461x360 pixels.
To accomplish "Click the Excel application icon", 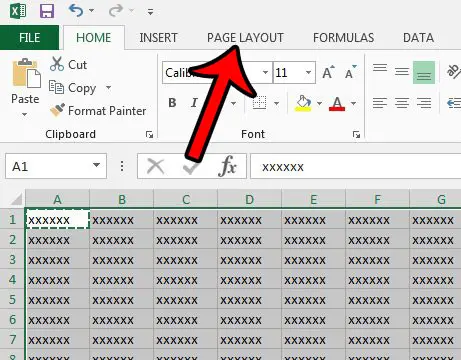I will [x=18, y=11].
